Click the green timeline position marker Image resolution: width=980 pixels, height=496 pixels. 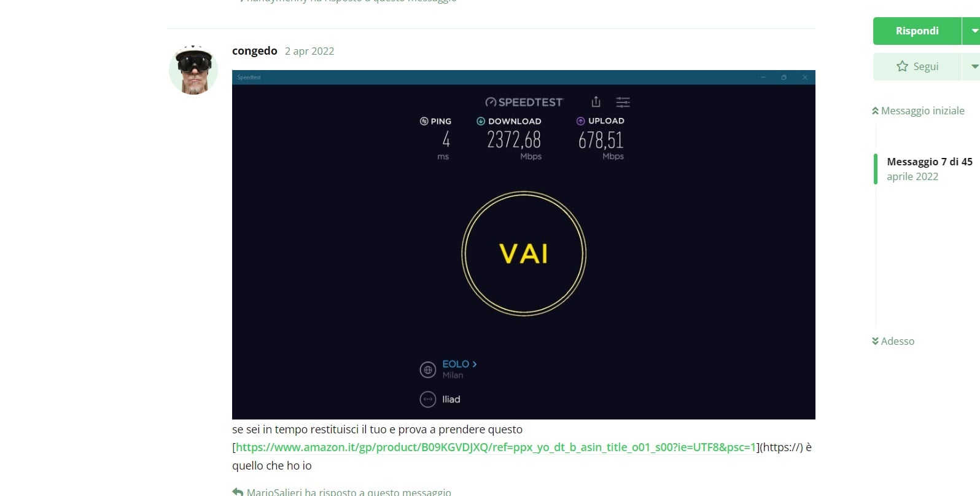(876, 169)
